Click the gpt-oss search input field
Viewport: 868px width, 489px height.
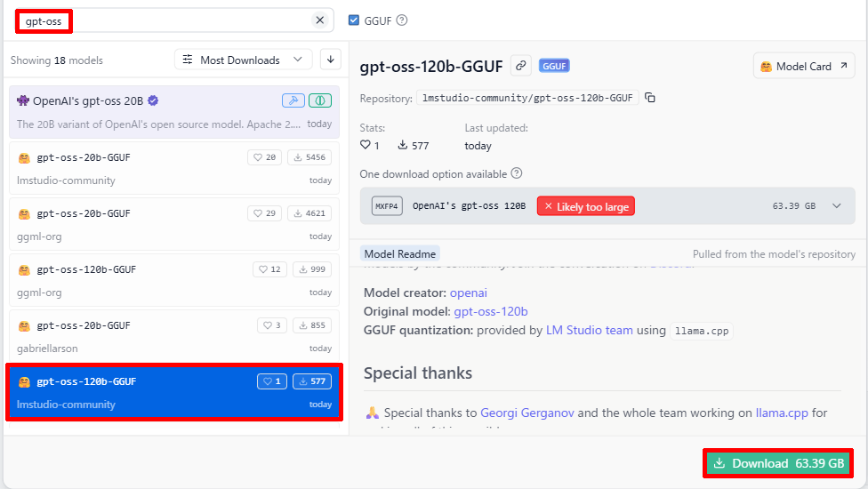174,21
